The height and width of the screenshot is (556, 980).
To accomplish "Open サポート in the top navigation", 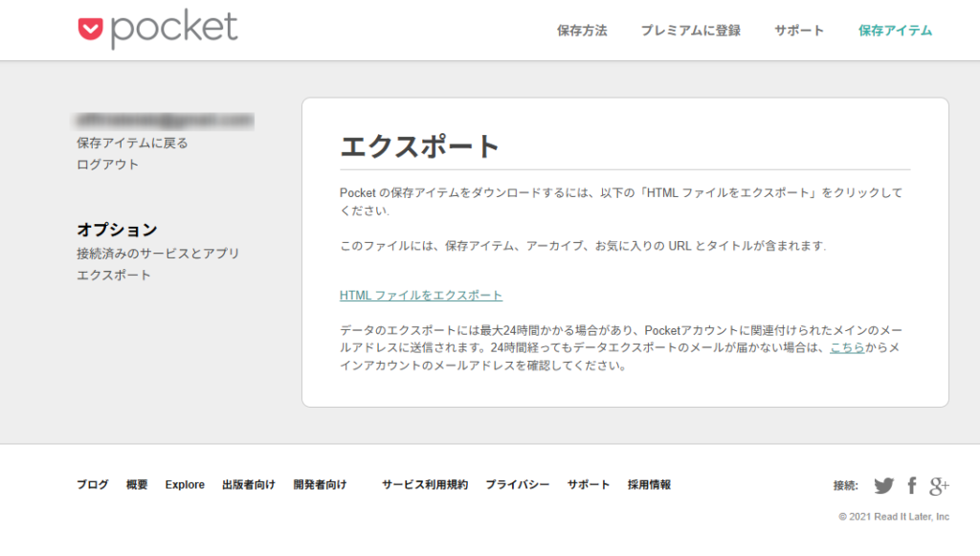I will [799, 31].
